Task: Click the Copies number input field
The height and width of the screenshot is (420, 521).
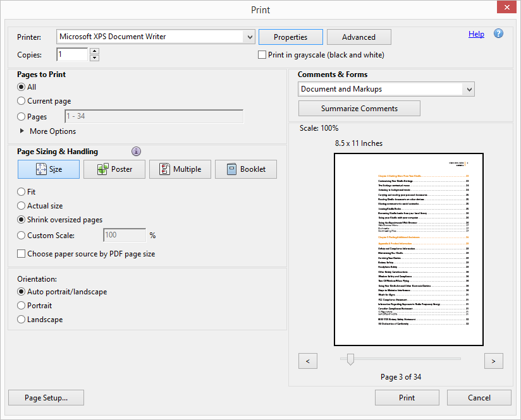Action: pyautogui.click(x=72, y=55)
